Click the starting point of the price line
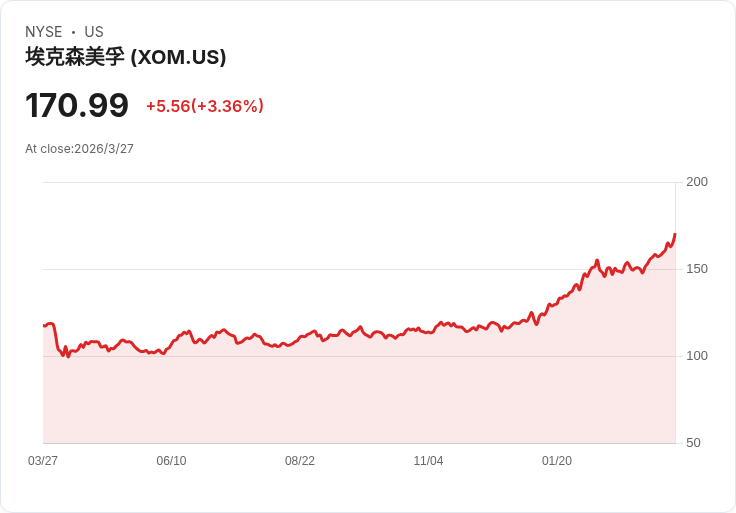Screen dimensions: 736x513 pyautogui.click(x=44, y=326)
